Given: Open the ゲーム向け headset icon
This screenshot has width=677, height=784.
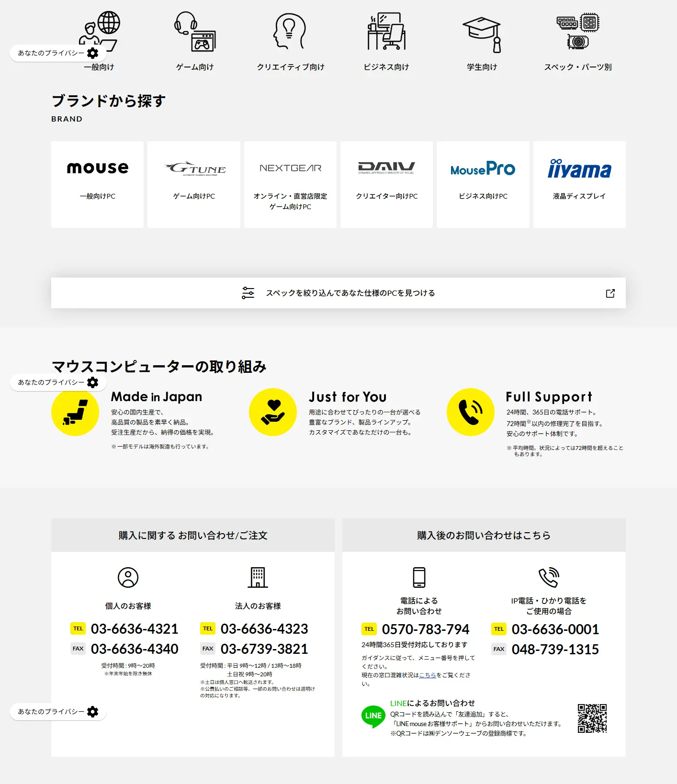Looking at the screenshot, I should tap(195, 31).
